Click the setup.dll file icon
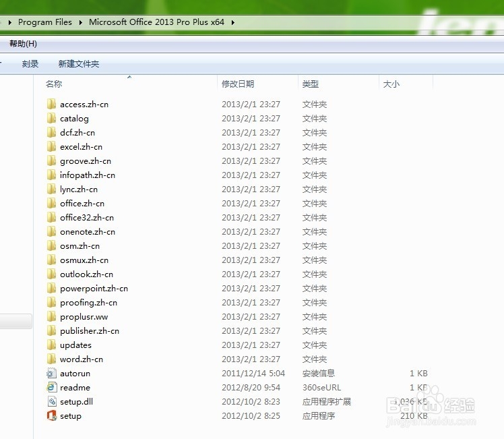The image size is (504, 439). 52,401
